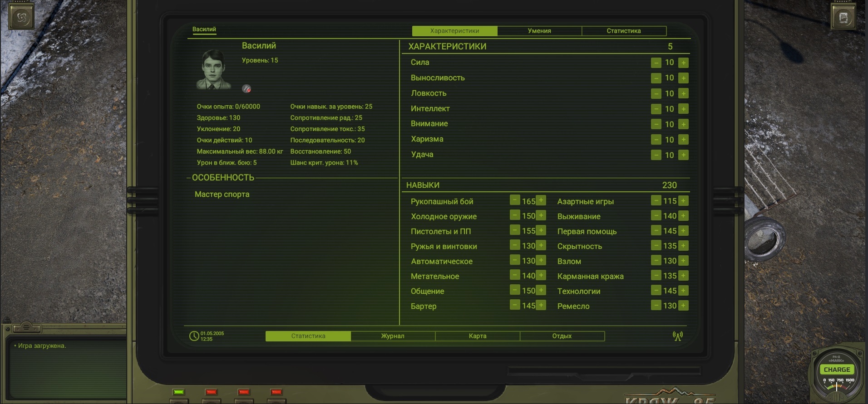Select the Василий character tab
868x404 pixels.
click(204, 29)
